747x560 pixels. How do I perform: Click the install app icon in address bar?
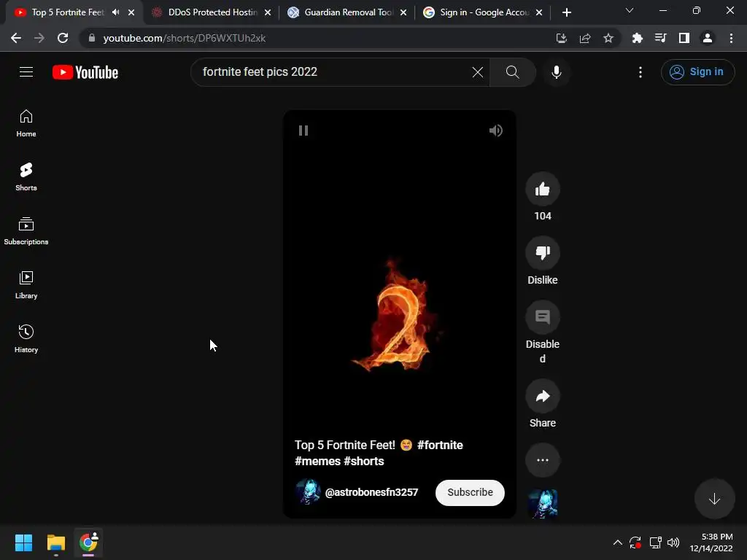tap(562, 38)
